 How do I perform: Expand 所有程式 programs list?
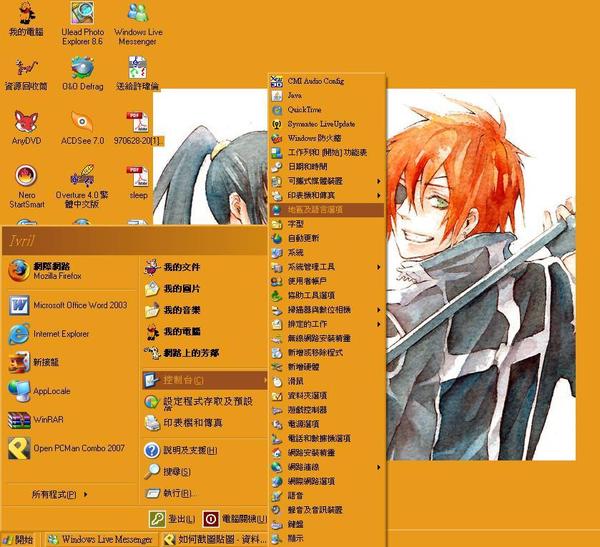point(59,494)
